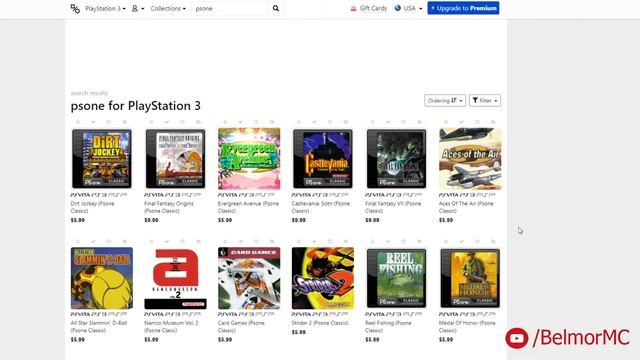Open Final Fantasy VII title link

pos(393,207)
